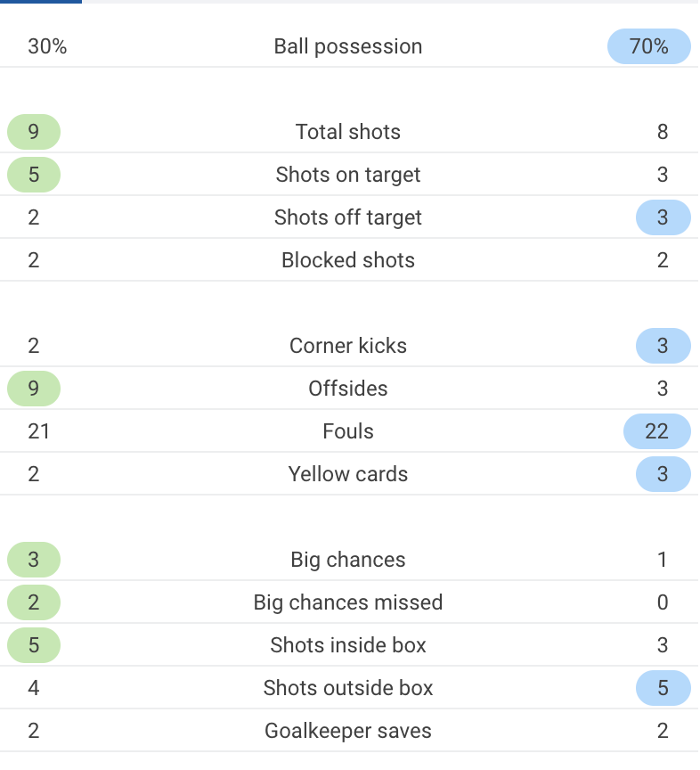Select the green 9 Total shots badge
Viewport: 700px width, 770px height.
click(x=34, y=132)
